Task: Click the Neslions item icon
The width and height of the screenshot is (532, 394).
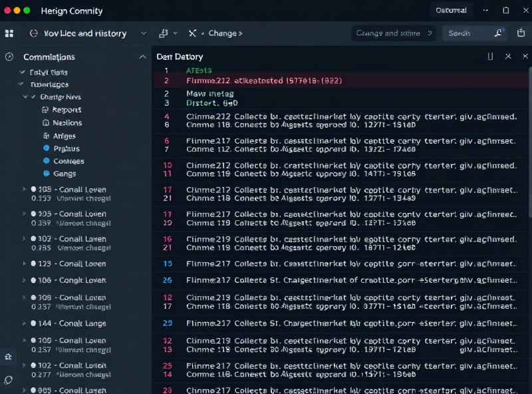Action: (45, 122)
